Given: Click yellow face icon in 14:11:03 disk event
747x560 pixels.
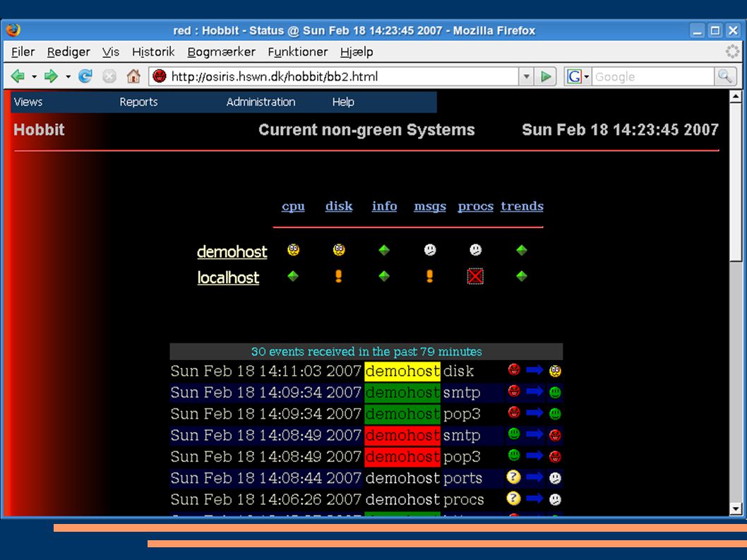Looking at the screenshot, I should 555,371.
